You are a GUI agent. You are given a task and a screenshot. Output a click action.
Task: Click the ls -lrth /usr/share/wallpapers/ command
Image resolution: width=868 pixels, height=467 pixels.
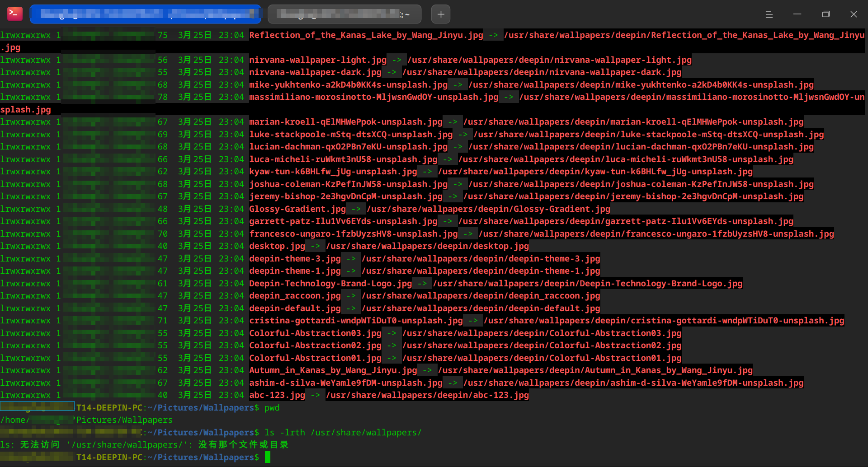pos(343,433)
